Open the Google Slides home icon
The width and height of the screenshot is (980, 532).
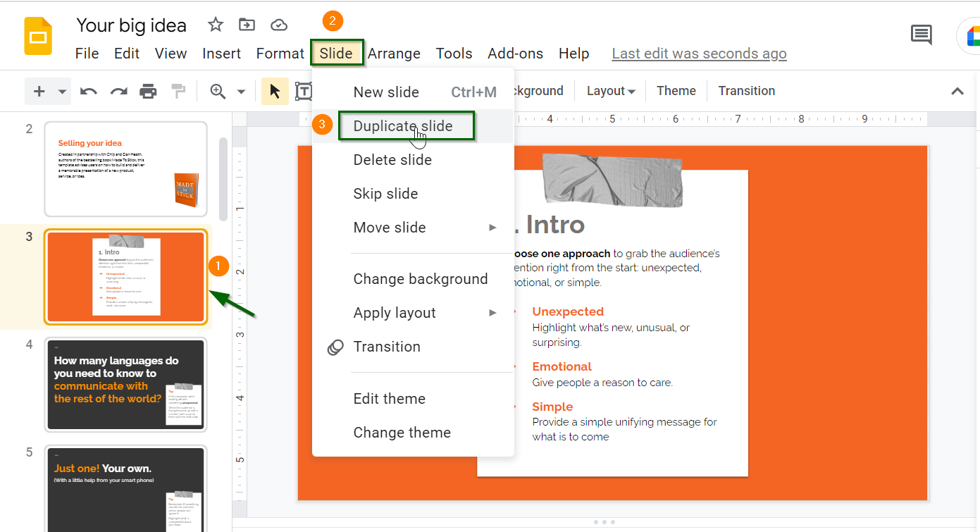click(38, 36)
